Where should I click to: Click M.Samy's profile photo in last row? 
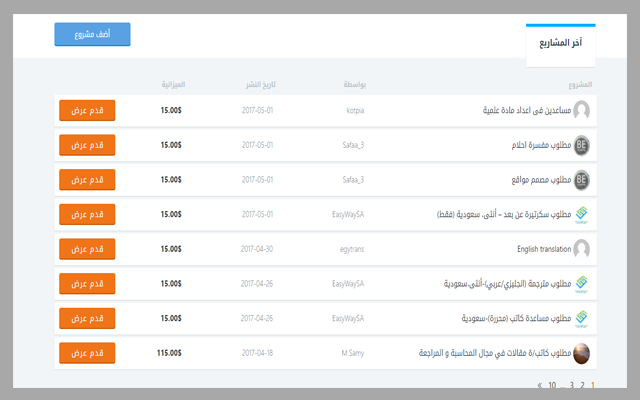point(581,353)
